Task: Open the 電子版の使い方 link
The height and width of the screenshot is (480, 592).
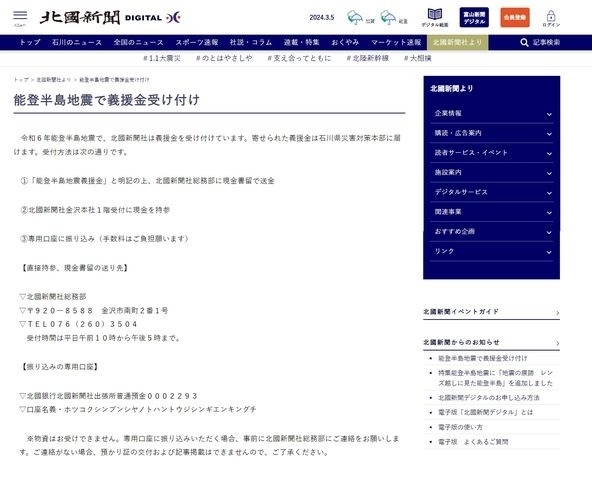Action: pyautogui.click(x=460, y=427)
